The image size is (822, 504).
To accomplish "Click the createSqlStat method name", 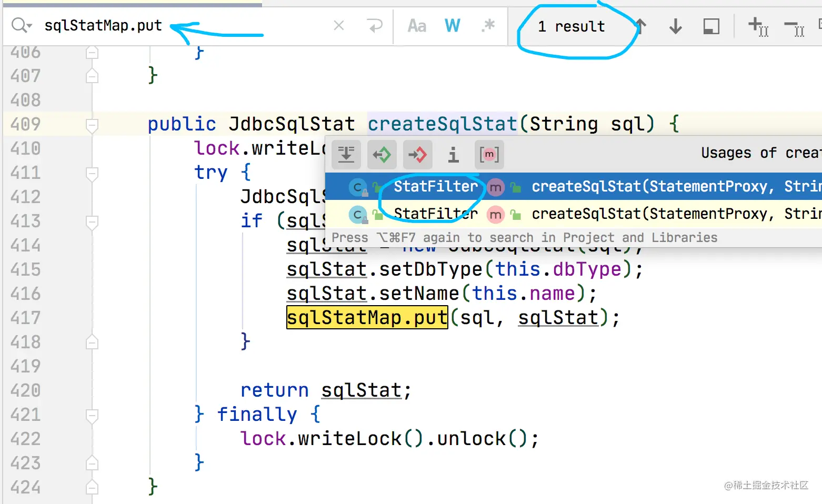I will point(443,124).
